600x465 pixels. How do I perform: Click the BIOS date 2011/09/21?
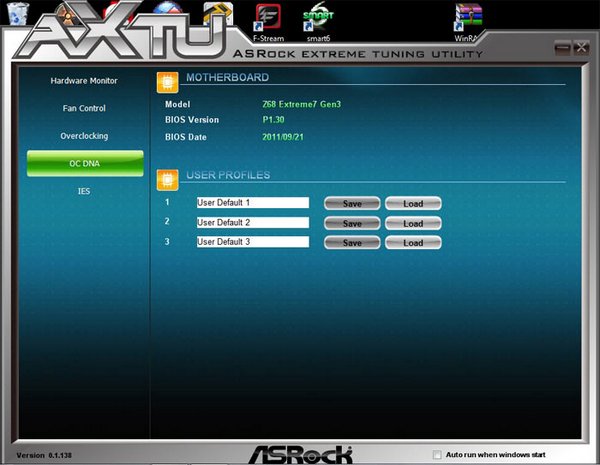coord(283,137)
